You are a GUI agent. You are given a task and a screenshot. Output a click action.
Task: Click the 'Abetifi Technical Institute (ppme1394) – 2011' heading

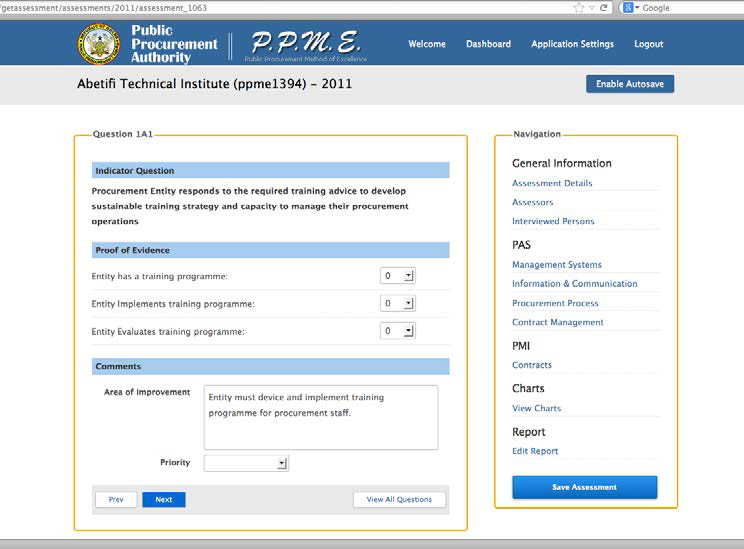pos(214,84)
